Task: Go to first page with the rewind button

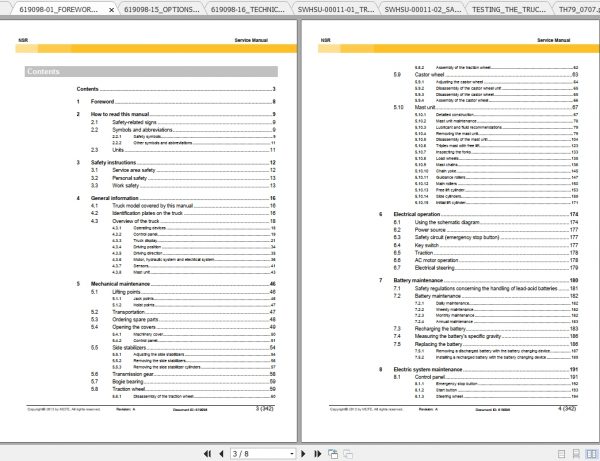Action: pos(207,454)
